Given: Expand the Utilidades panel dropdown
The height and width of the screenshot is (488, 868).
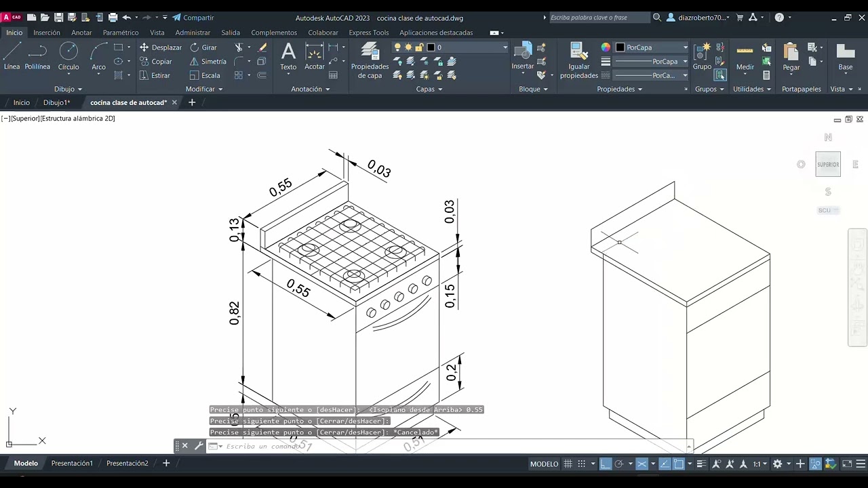Looking at the screenshot, I should [x=752, y=89].
